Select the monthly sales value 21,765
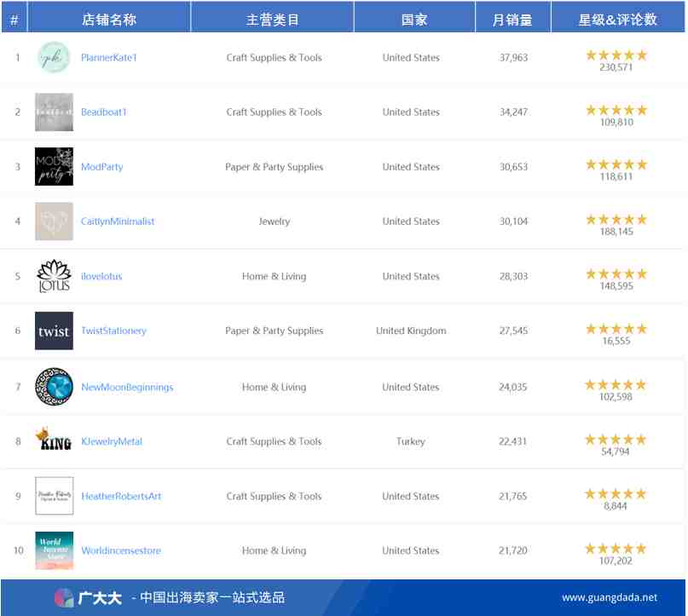Screen dimensions: 688x616 [x=512, y=497]
